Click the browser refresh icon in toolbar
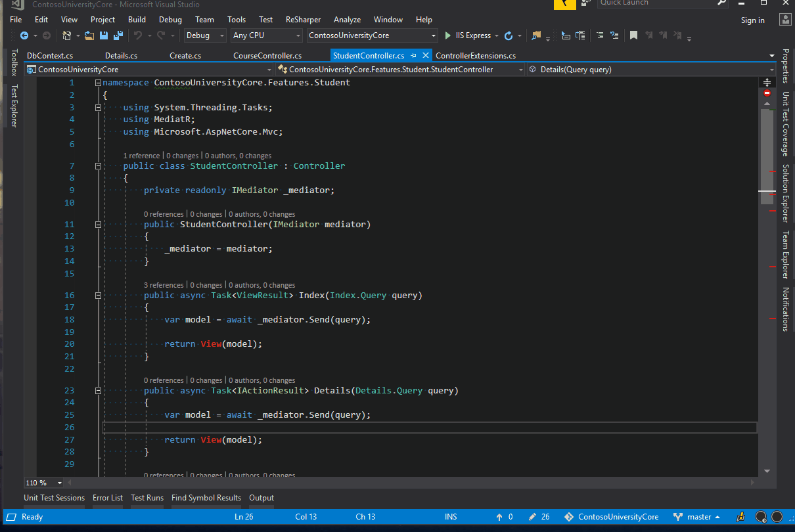 [508, 35]
